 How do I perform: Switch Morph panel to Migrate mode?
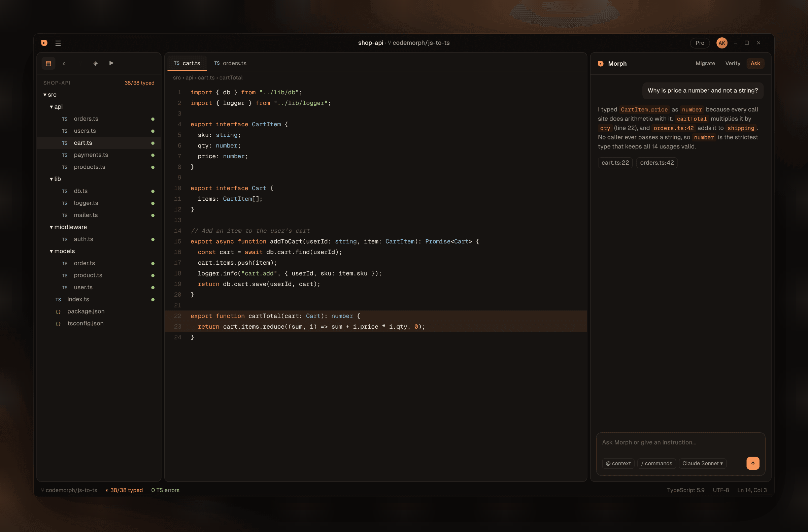pyautogui.click(x=705, y=64)
